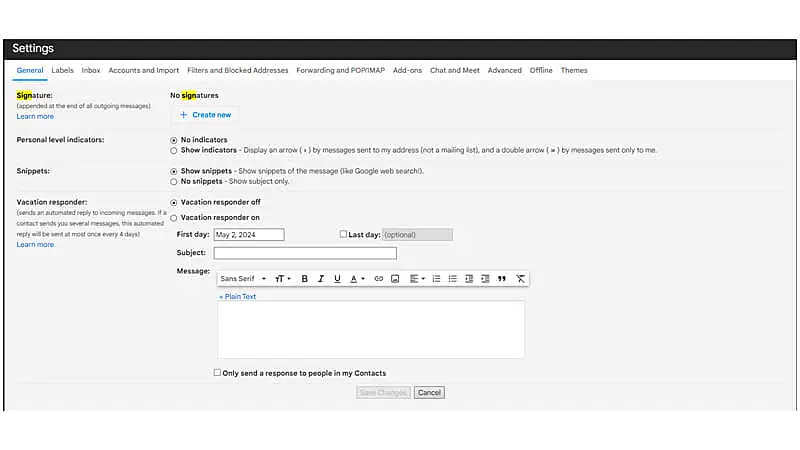
Task: Click the plus icon beside Create new
Action: (x=184, y=115)
